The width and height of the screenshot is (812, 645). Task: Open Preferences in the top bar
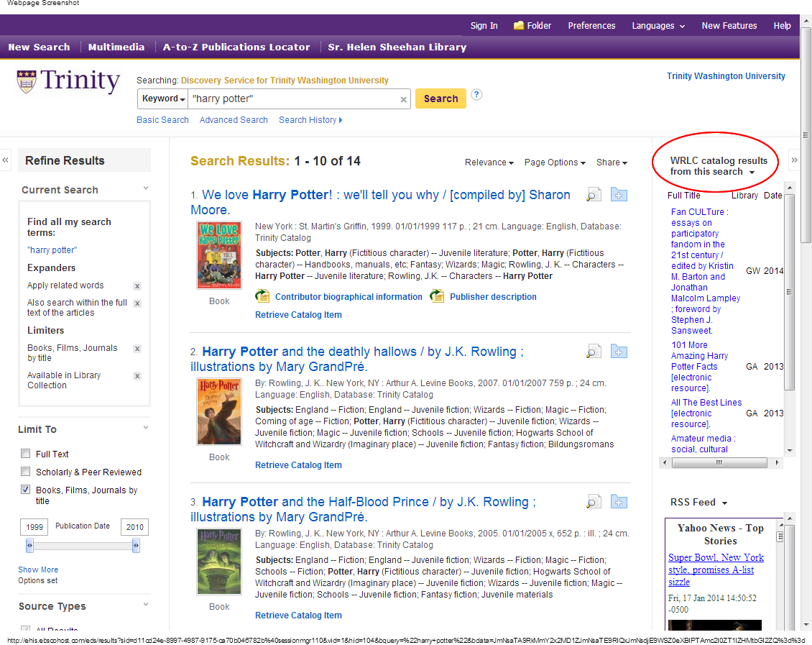pyautogui.click(x=591, y=25)
